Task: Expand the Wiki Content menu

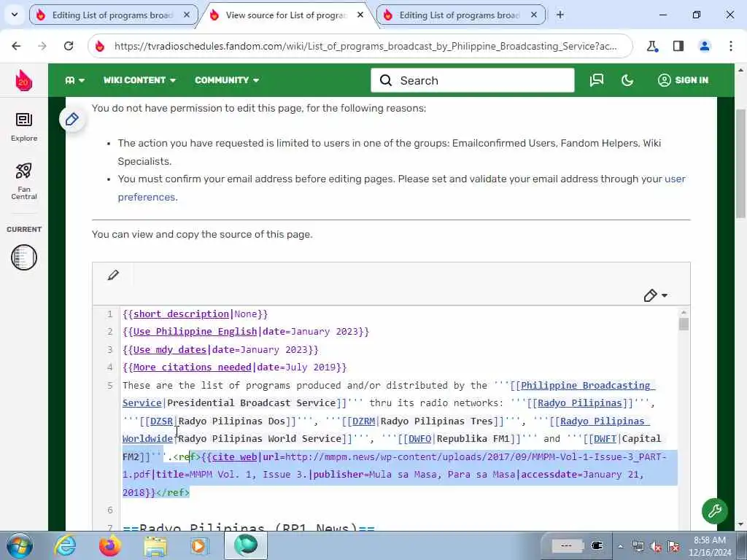Action: coord(139,80)
